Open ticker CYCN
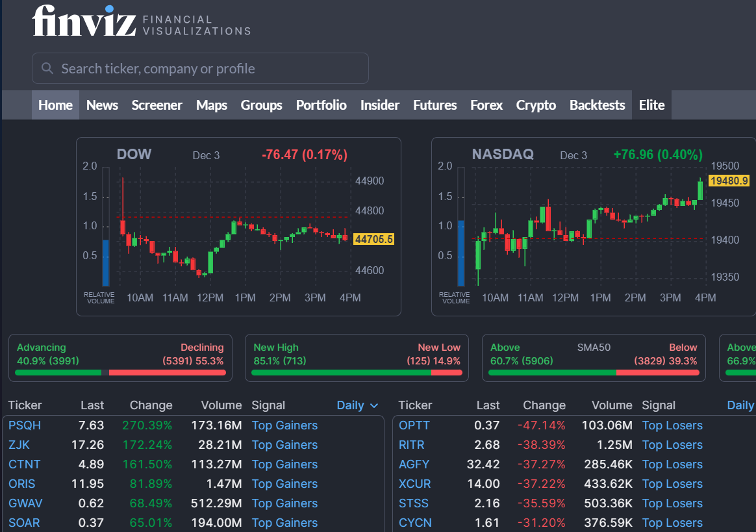756x532 pixels. tap(415, 523)
